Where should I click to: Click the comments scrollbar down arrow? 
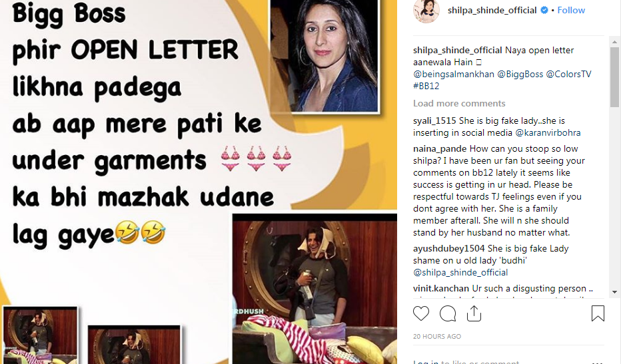(x=614, y=292)
